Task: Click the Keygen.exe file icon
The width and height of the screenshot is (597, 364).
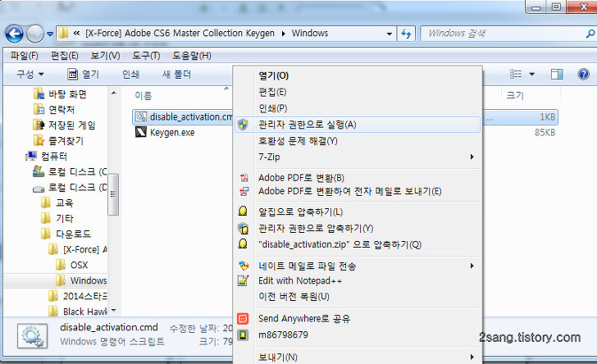Action: (x=141, y=132)
